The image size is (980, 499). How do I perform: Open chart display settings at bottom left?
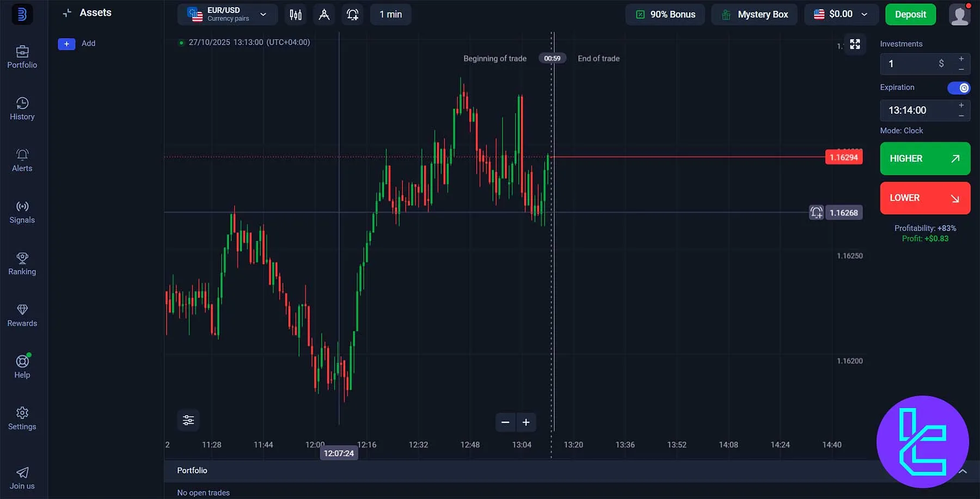[188, 420]
